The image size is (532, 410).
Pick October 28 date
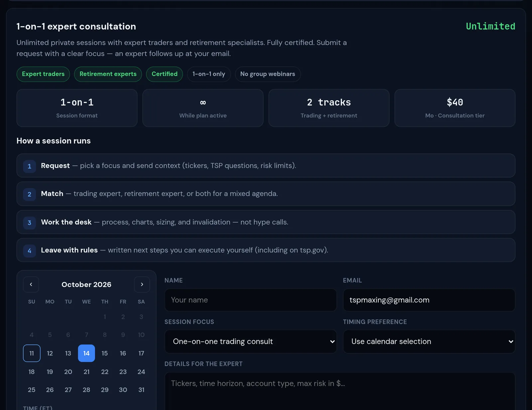(x=86, y=390)
